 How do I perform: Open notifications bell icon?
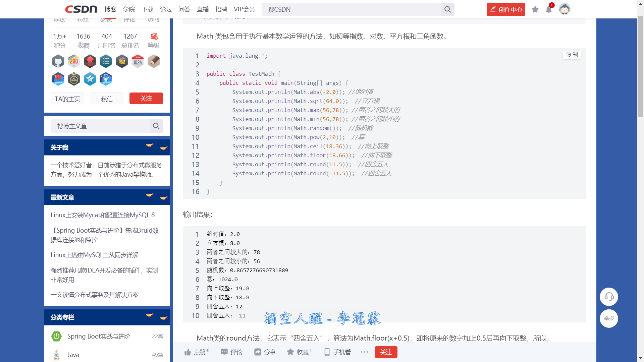tap(549, 9)
